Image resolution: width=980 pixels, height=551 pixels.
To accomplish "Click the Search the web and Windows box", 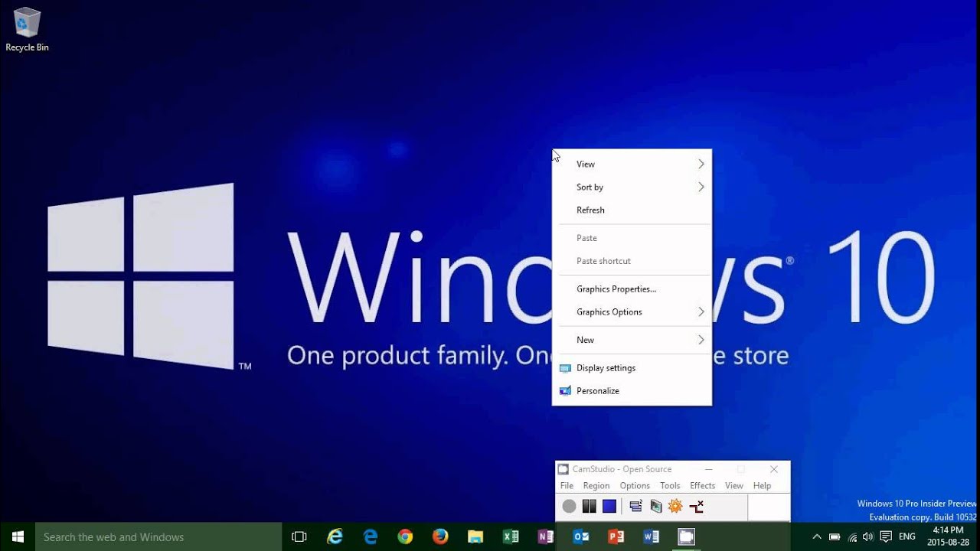I will [x=158, y=536].
